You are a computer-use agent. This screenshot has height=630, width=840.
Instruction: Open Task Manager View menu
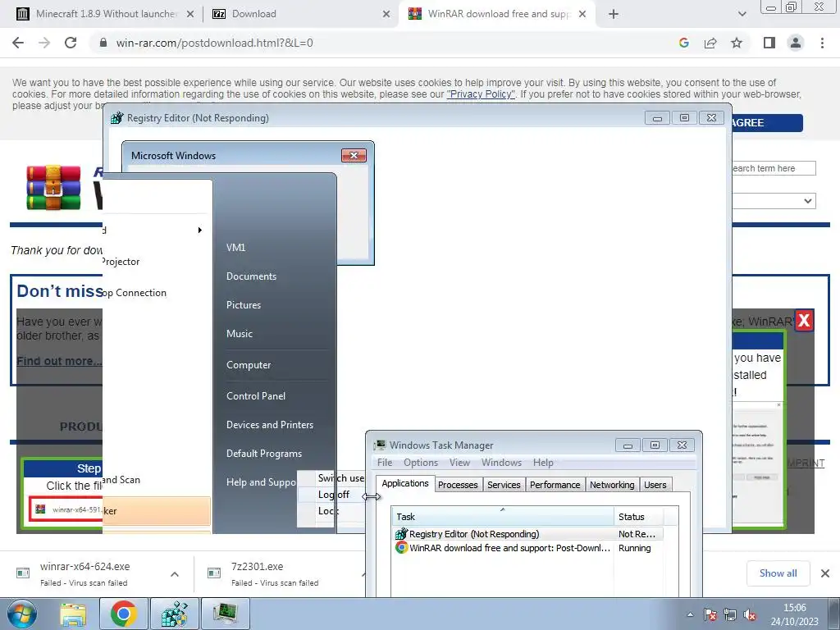coord(459,463)
